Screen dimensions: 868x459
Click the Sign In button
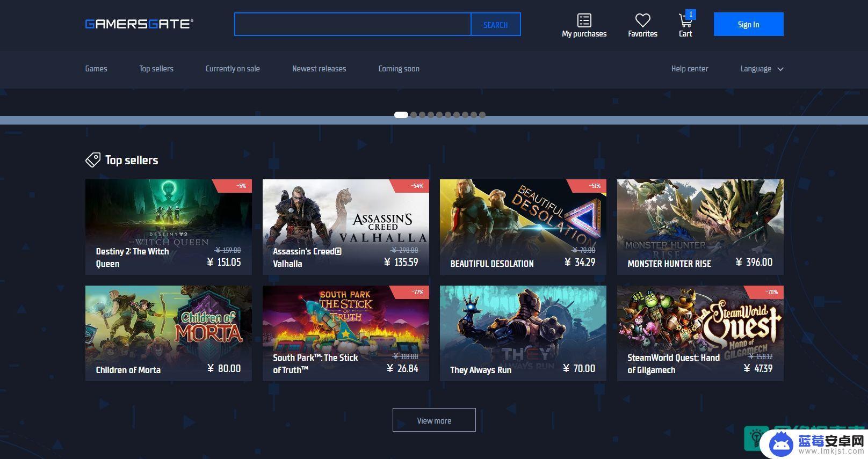pyautogui.click(x=748, y=24)
